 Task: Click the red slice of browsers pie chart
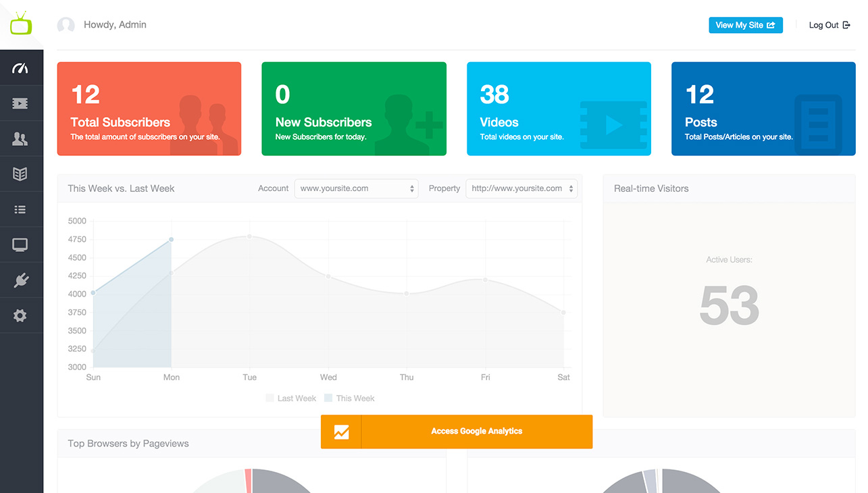click(248, 480)
